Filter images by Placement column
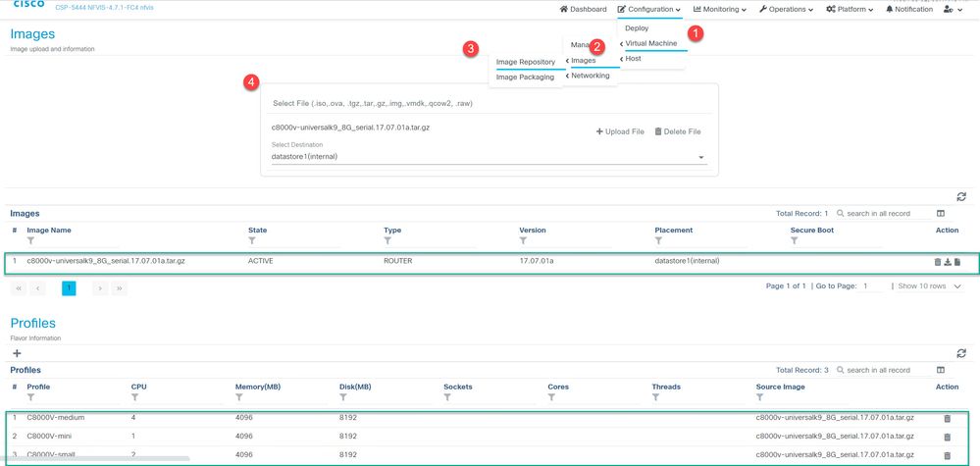 coord(659,240)
